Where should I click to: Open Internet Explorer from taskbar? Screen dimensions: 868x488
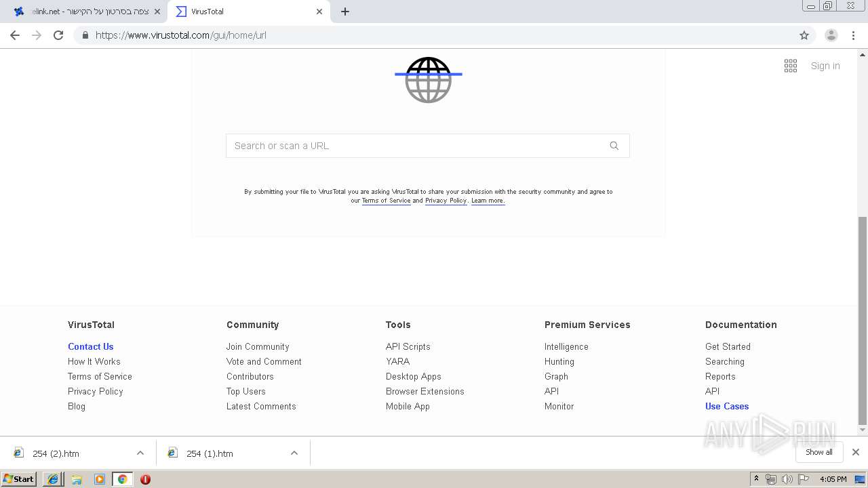tap(53, 479)
